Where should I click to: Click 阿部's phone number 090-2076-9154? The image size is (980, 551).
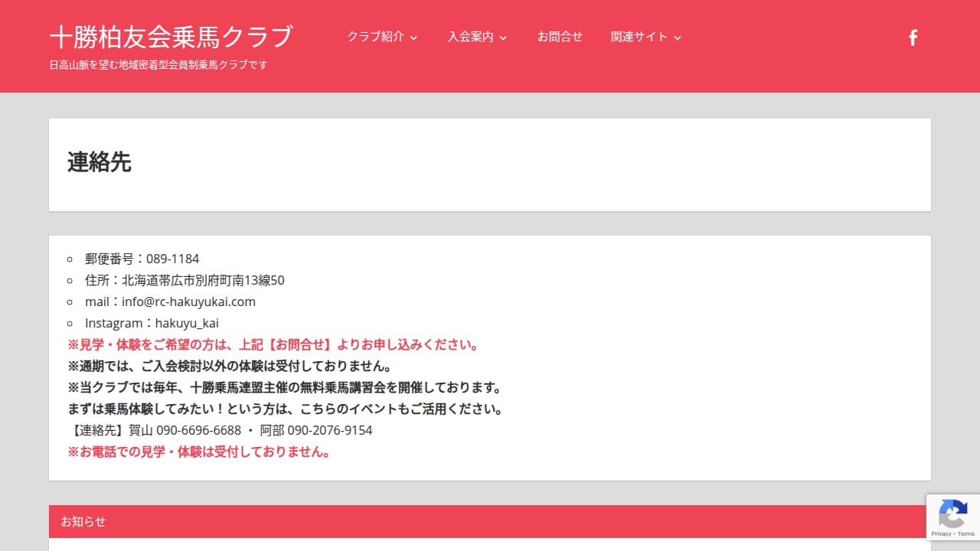pos(329,430)
